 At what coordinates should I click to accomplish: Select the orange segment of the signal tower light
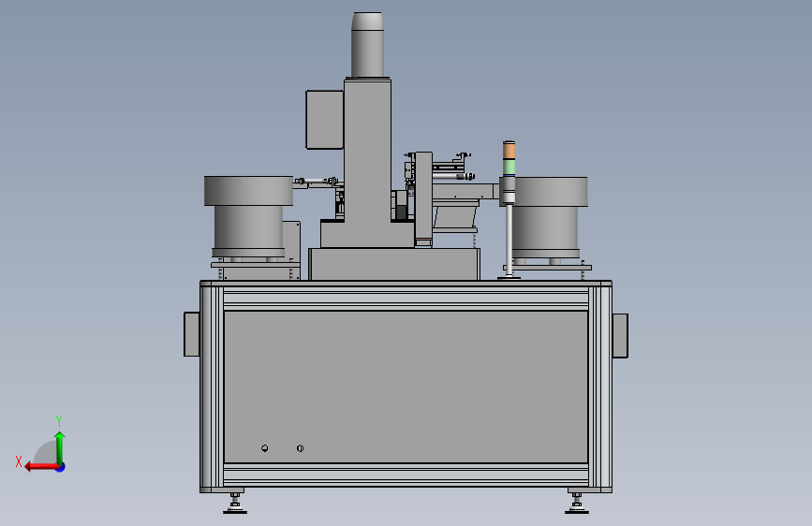point(509,151)
